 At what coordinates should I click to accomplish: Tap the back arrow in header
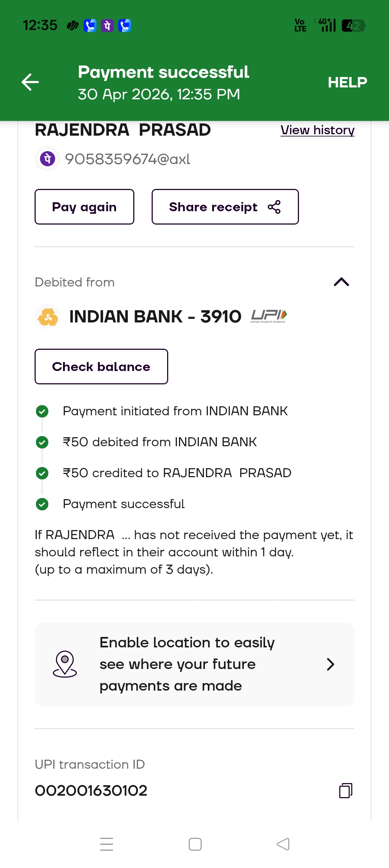pos(30,82)
